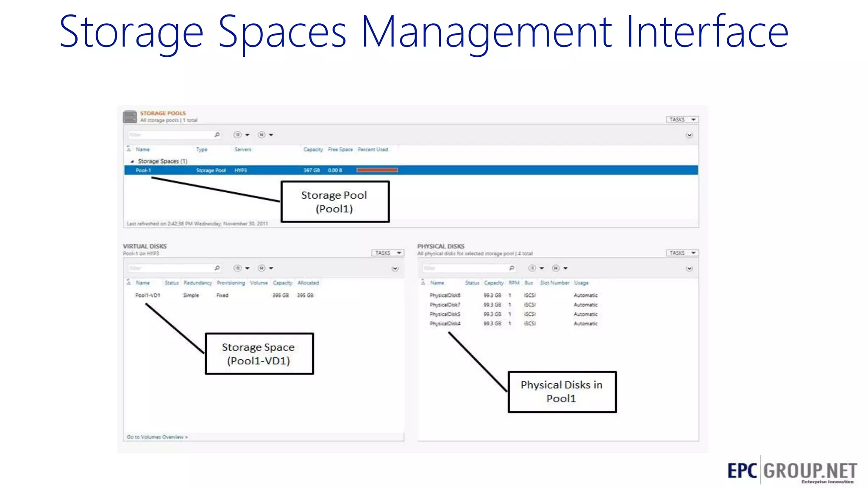Click the Pool-1 percent used bar

point(377,170)
